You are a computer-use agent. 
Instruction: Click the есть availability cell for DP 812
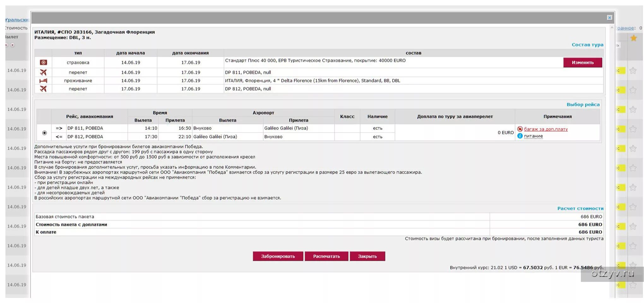(x=378, y=137)
